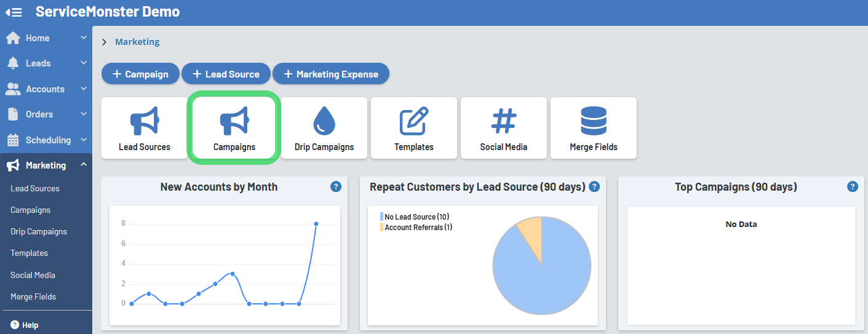Open the Social Media hashtag tile
The height and width of the screenshot is (334, 868).
(x=504, y=128)
